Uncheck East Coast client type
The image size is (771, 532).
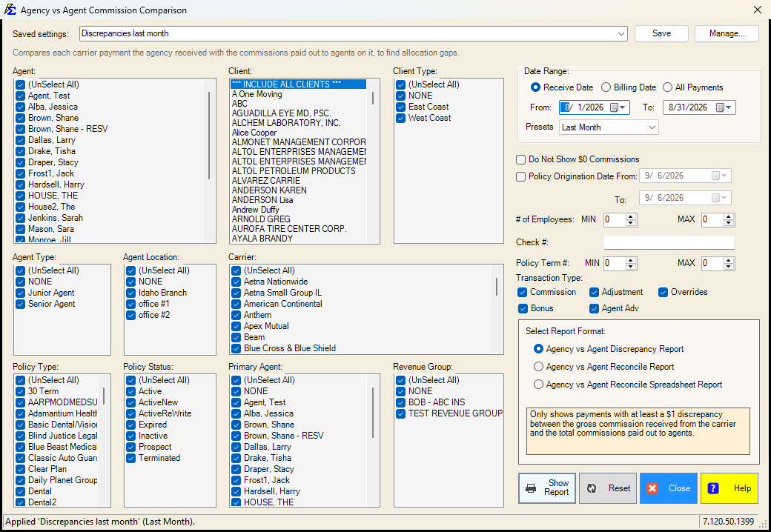(x=401, y=107)
